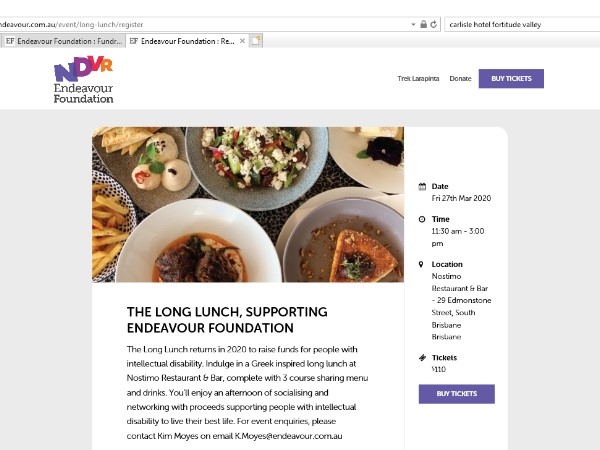Switch to the first Endeavour Foundation Fundr tab
The width and height of the screenshot is (600, 450).
point(64,41)
